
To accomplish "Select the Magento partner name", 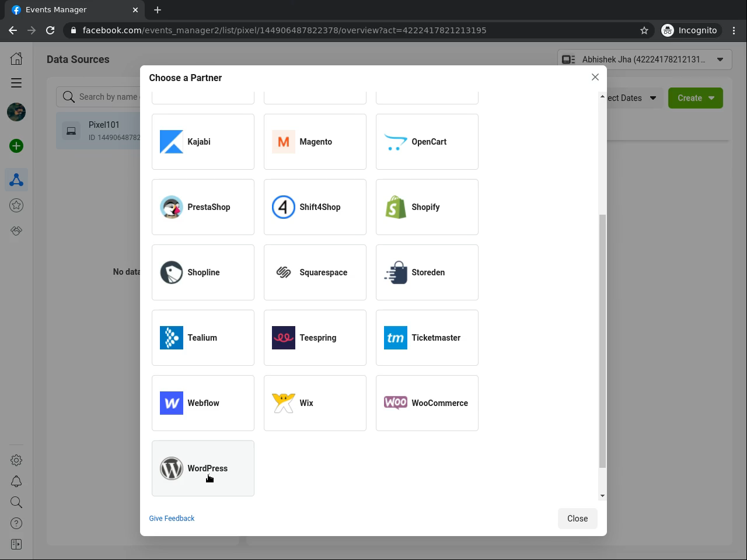I will [x=316, y=142].
